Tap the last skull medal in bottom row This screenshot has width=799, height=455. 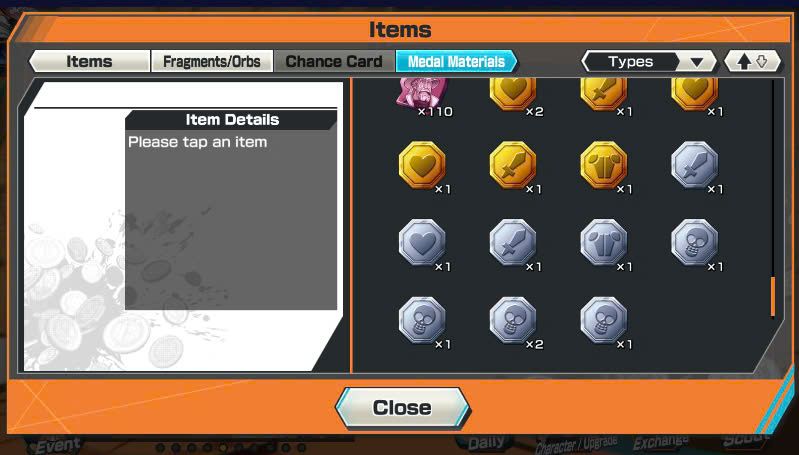[603, 320]
